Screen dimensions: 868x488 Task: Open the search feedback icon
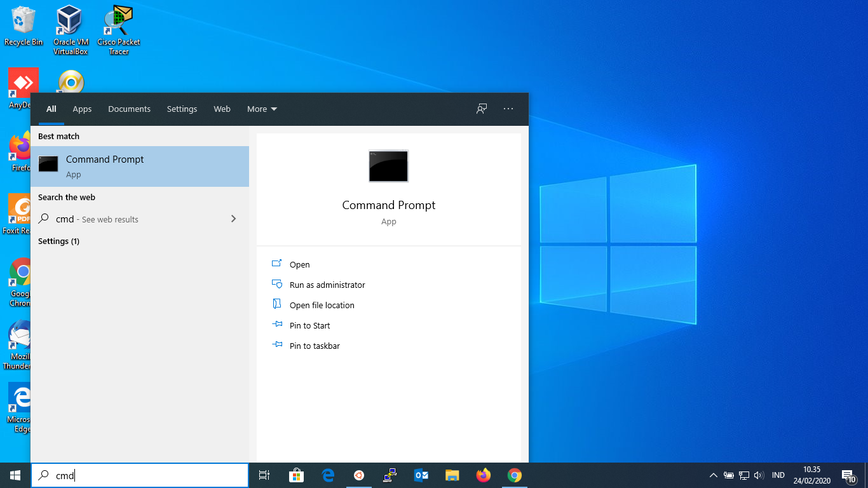(482, 109)
